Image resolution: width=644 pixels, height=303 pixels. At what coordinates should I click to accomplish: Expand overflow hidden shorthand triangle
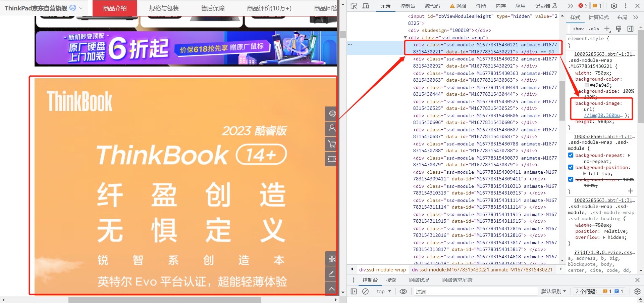(604, 237)
